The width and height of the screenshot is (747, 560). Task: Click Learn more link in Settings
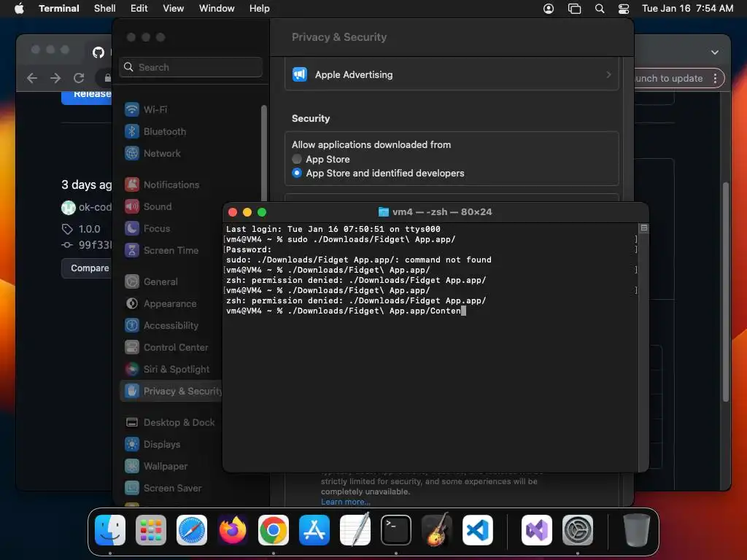[345, 502]
